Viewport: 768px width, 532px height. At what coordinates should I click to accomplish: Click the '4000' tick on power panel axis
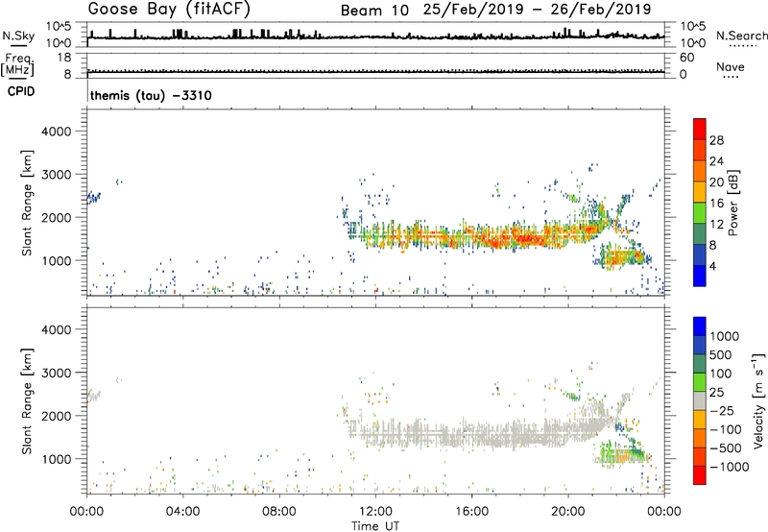click(x=57, y=132)
